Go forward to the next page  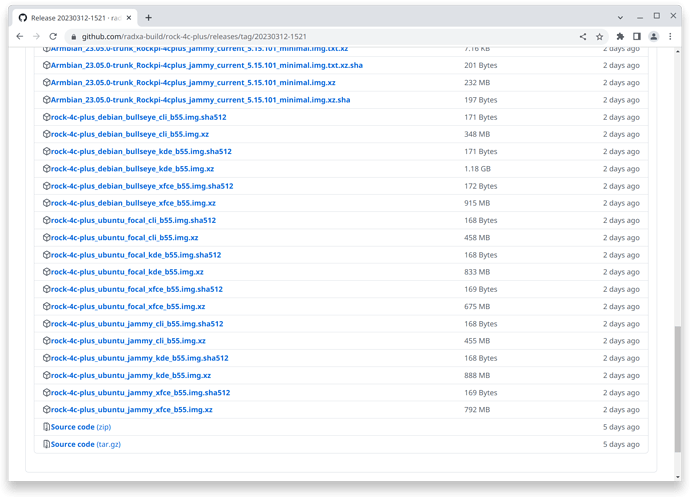37,37
